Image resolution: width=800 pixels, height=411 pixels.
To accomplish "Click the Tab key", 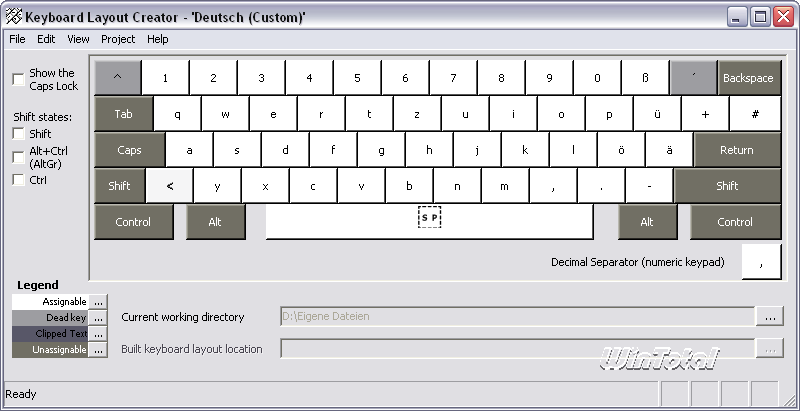I will tap(123, 114).
